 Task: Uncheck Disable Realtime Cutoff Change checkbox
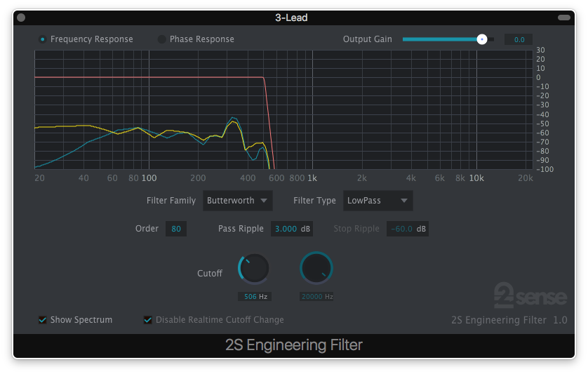148,320
